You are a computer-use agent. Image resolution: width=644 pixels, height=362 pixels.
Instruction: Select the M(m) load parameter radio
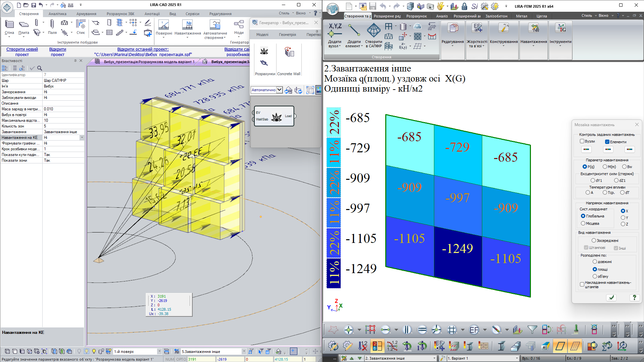[605, 167]
